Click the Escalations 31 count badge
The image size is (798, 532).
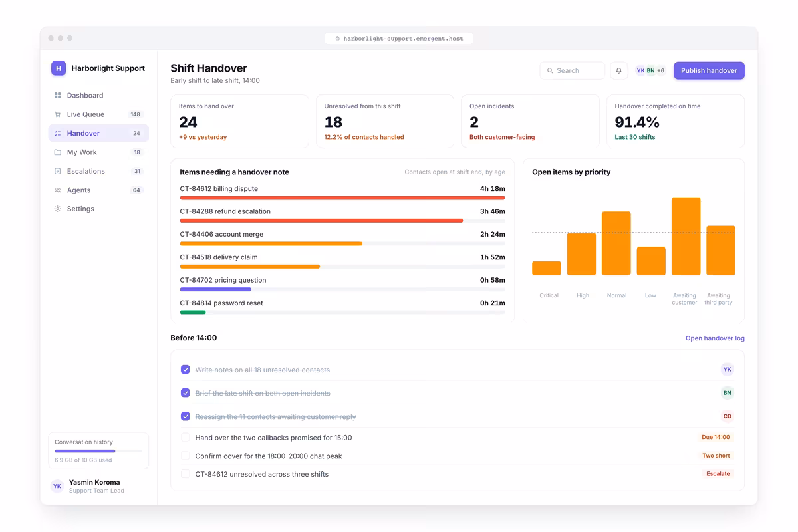137,171
